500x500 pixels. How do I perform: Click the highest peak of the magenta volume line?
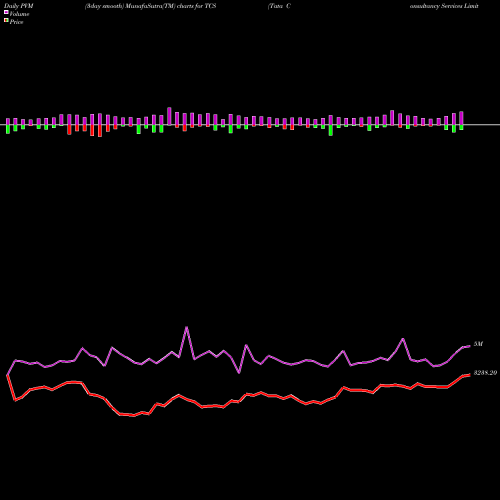click(186, 327)
